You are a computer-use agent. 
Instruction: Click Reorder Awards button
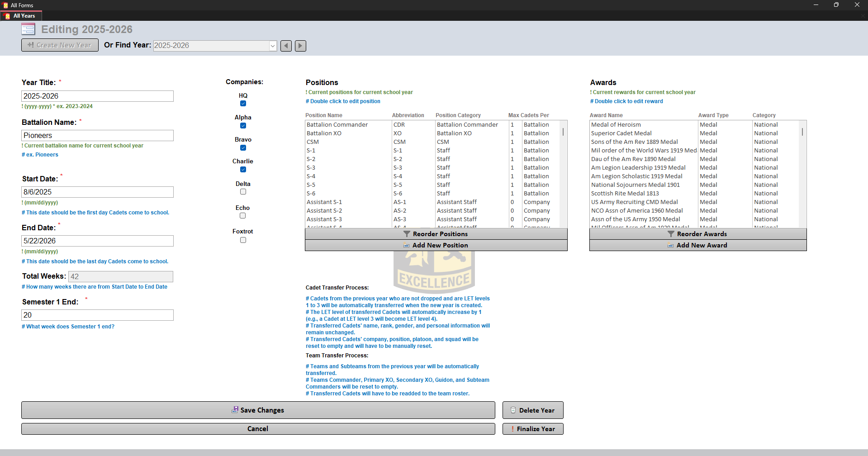[698, 234]
